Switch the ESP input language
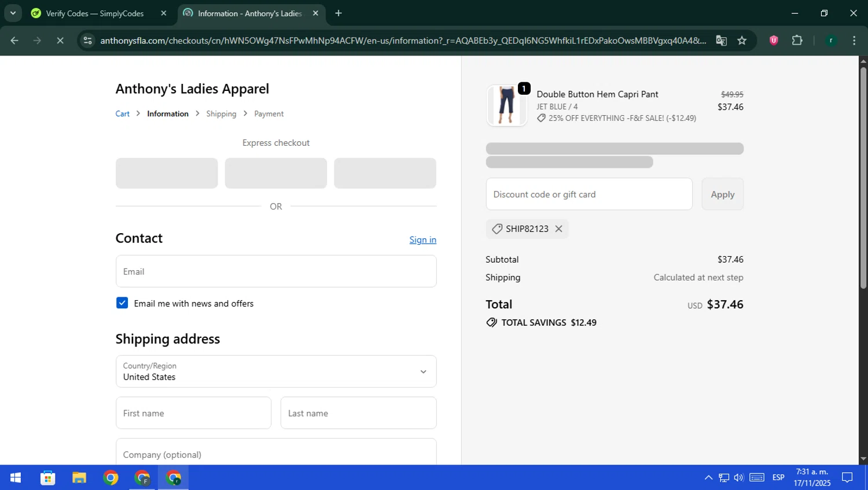 tap(778, 478)
